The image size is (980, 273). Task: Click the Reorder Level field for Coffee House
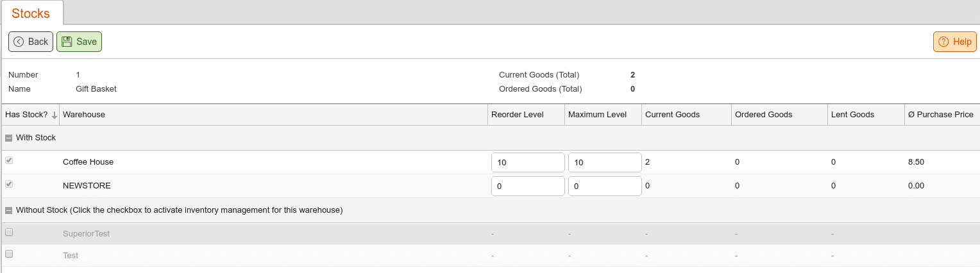tap(528, 163)
